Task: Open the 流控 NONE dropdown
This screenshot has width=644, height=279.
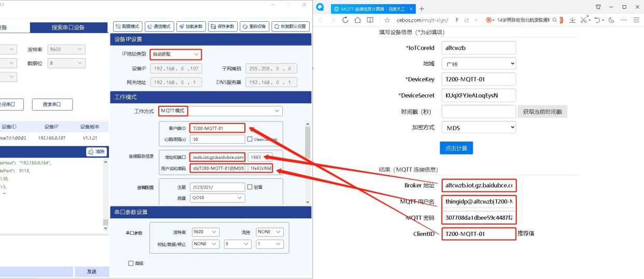Action: pos(270,232)
